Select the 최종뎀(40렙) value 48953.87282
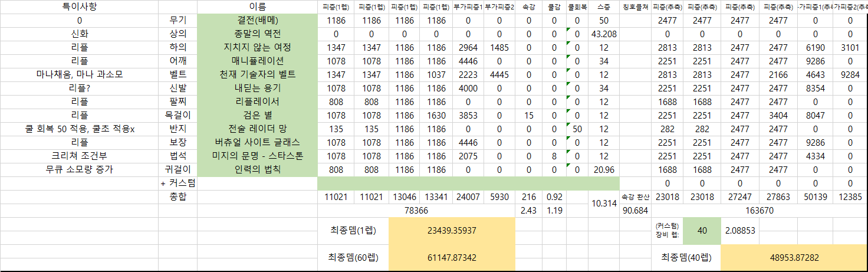868x272 pixels. click(793, 258)
